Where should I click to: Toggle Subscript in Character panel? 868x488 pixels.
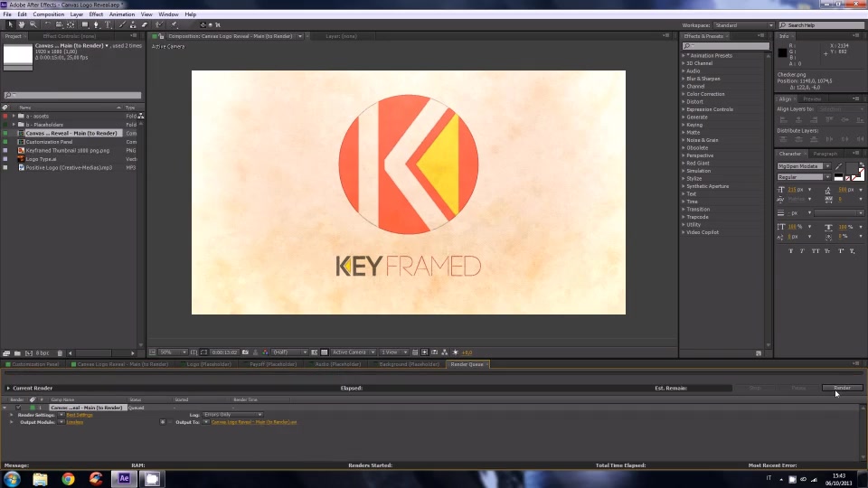pyautogui.click(x=853, y=251)
